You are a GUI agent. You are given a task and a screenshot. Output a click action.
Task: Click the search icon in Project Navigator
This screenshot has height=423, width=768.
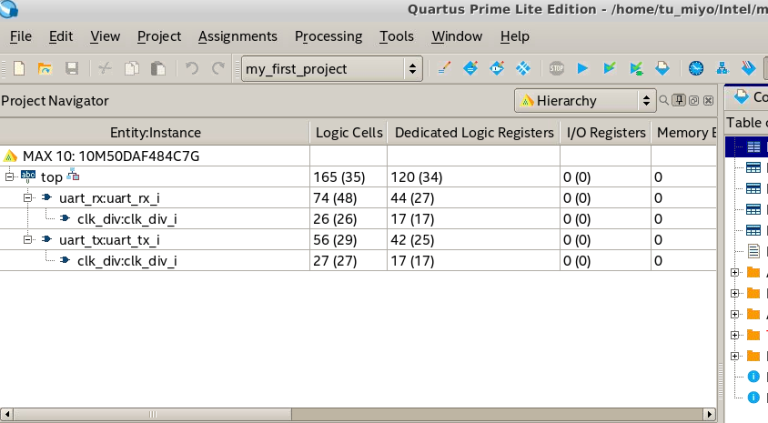tap(663, 100)
